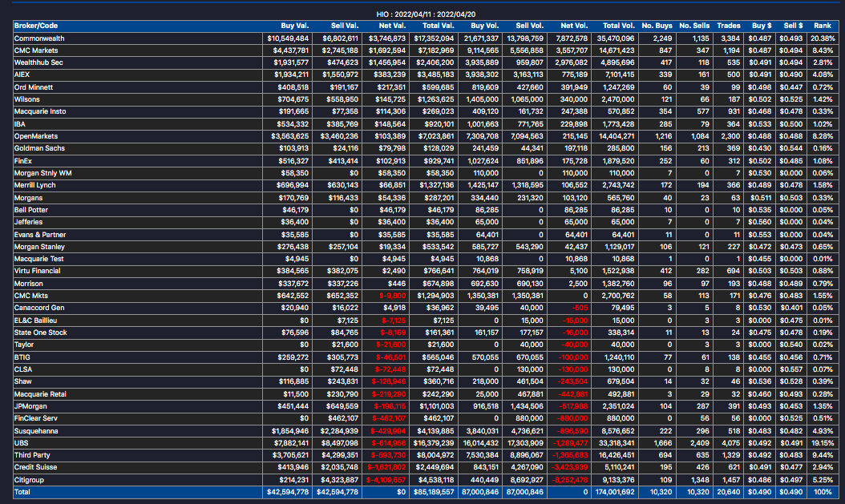Select the Morgan Stnly WM broker name

pyautogui.click(x=42, y=173)
